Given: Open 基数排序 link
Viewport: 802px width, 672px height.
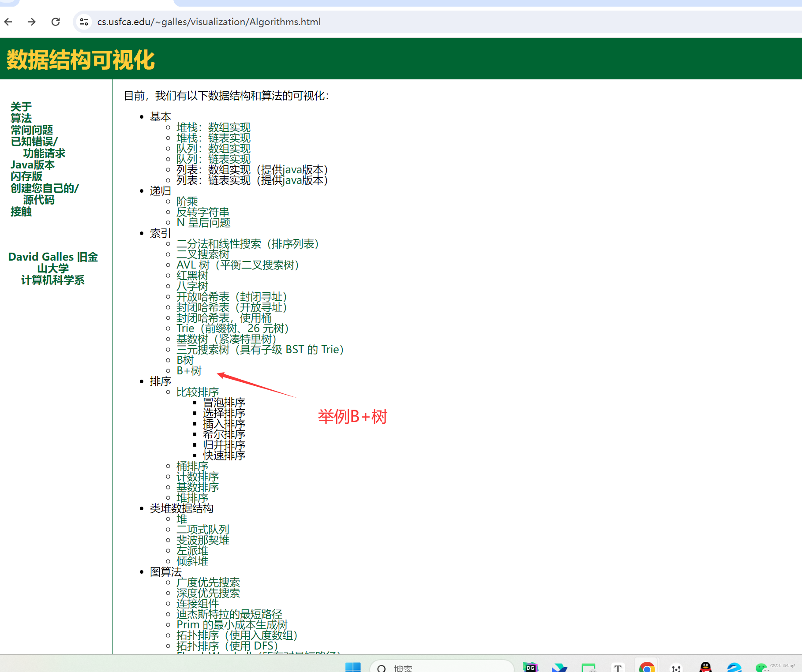Looking at the screenshot, I should click(198, 487).
